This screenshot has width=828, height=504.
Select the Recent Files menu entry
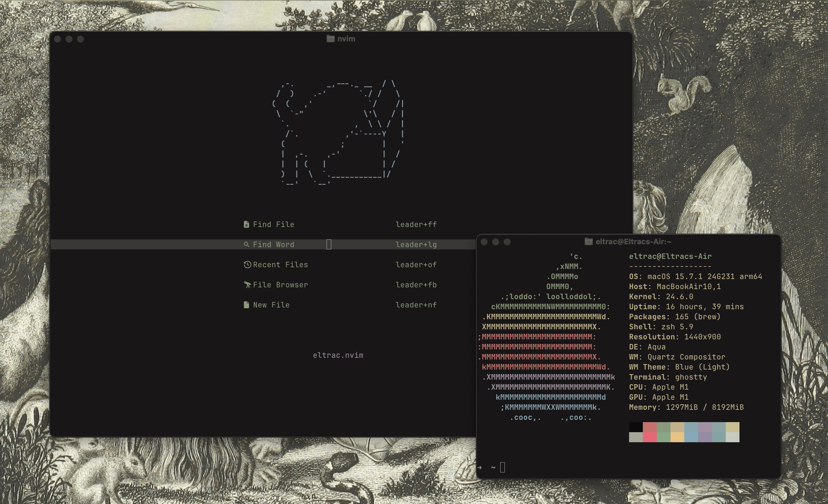click(x=280, y=265)
